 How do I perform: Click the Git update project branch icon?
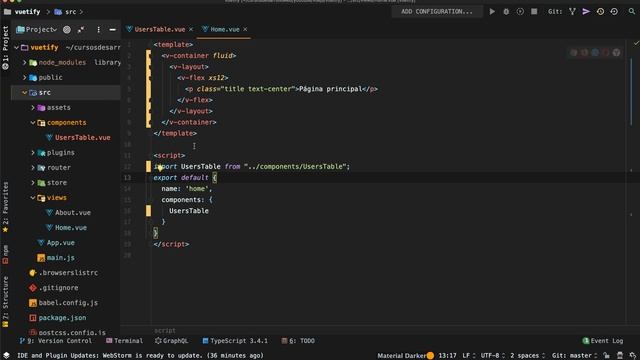(572, 12)
